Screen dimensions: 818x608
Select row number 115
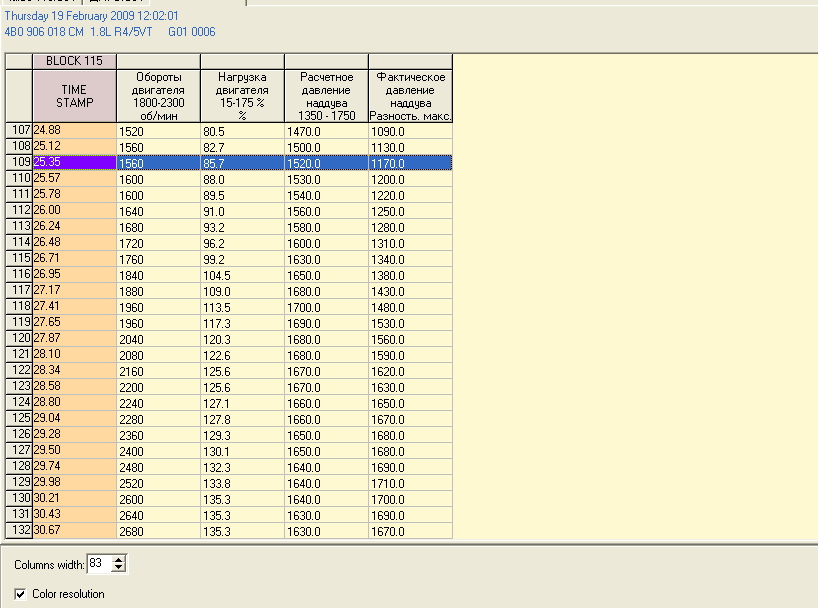(19, 258)
